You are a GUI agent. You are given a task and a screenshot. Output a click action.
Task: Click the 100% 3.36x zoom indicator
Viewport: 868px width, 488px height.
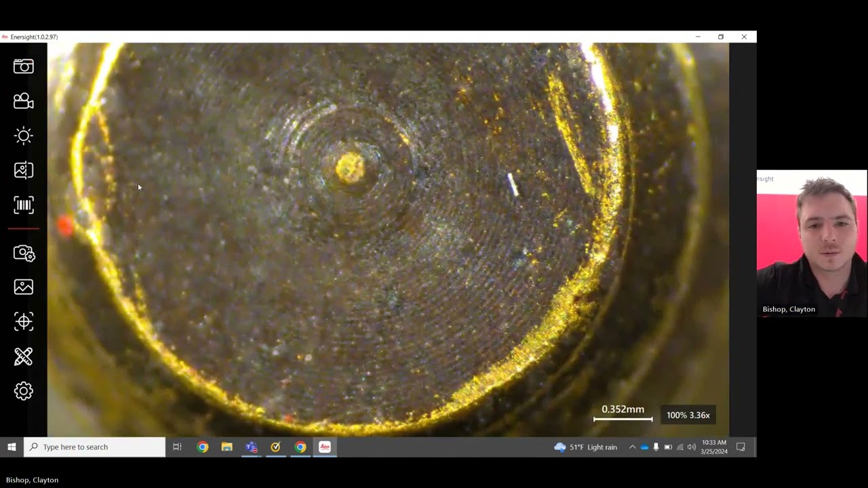pos(688,415)
